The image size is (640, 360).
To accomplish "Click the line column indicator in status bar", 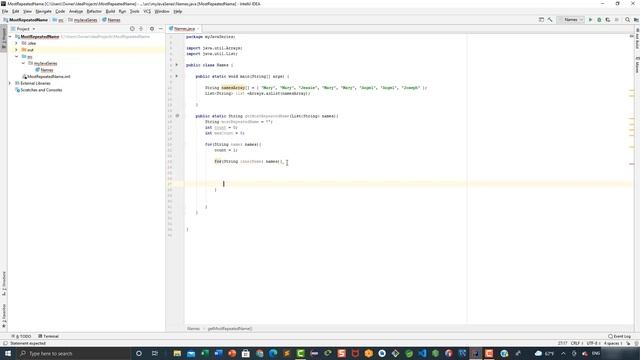I will (x=562, y=343).
